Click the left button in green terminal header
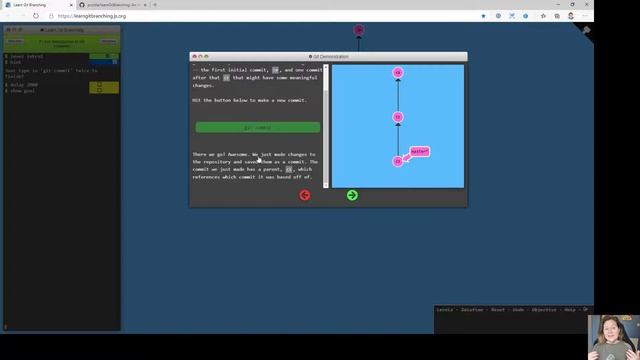The height and width of the screenshot is (360, 640). click(15, 41)
